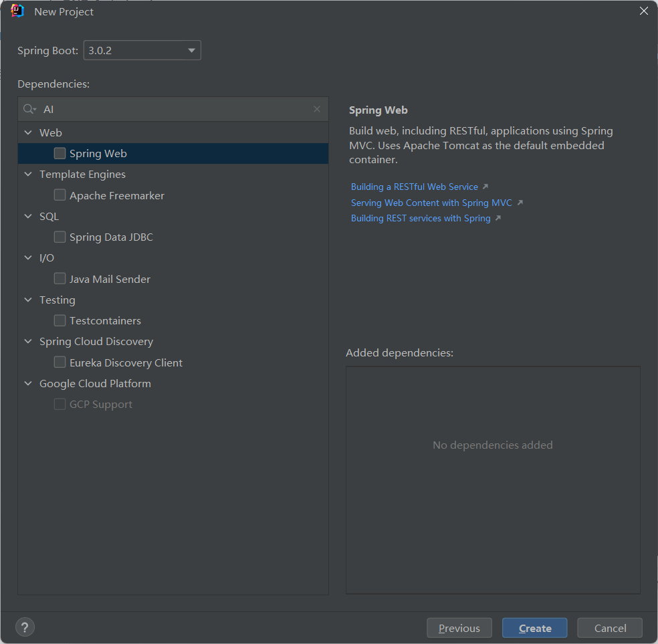
Task: Open the Spring Boot version dropdown
Action: pyautogui.click(x=142, y=50)
